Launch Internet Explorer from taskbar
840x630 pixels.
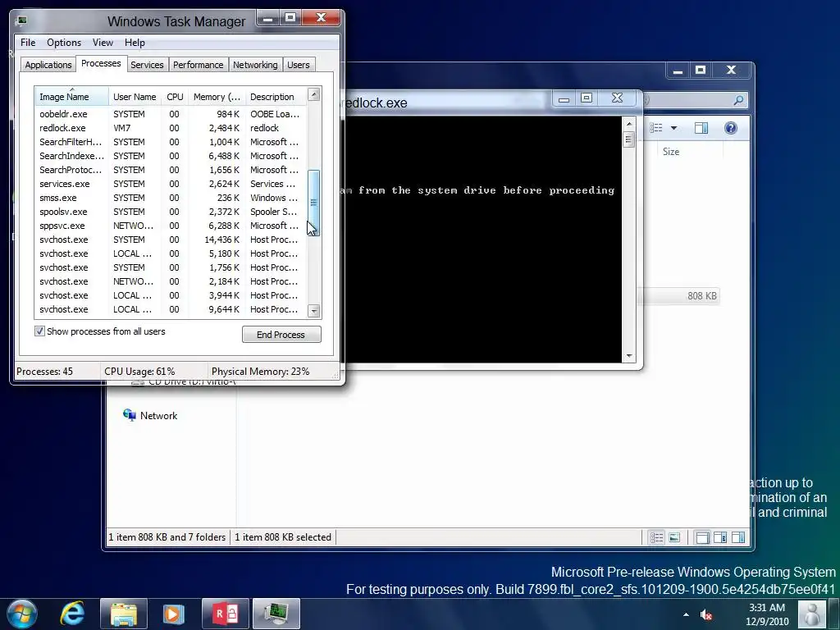pos(72,614)
